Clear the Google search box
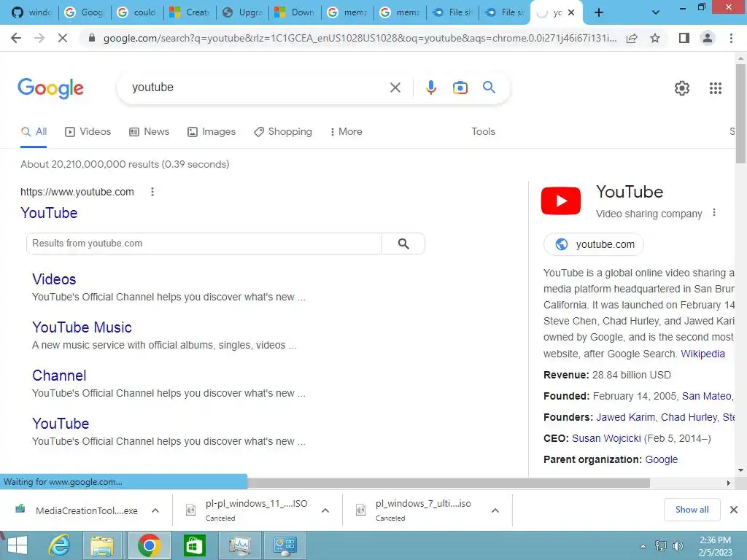 click(395, 87)
